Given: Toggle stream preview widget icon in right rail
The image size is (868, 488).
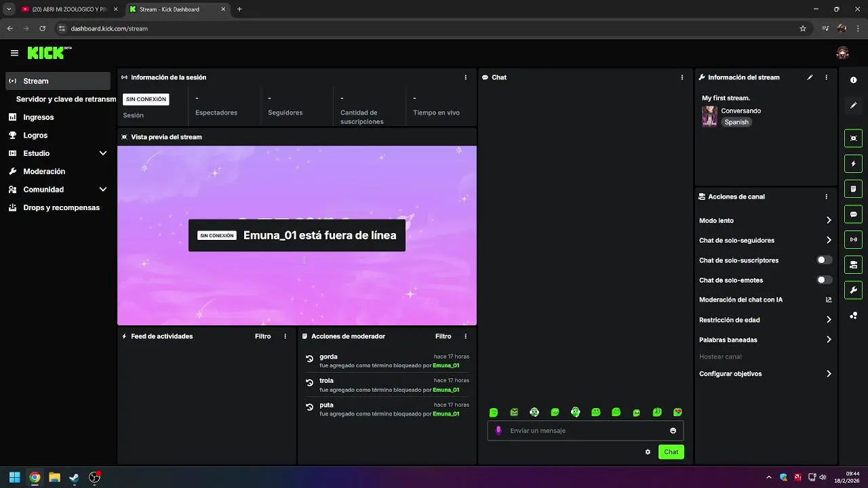Looking at the screenshot, I should pyautogui.click(x=854, y=138).
